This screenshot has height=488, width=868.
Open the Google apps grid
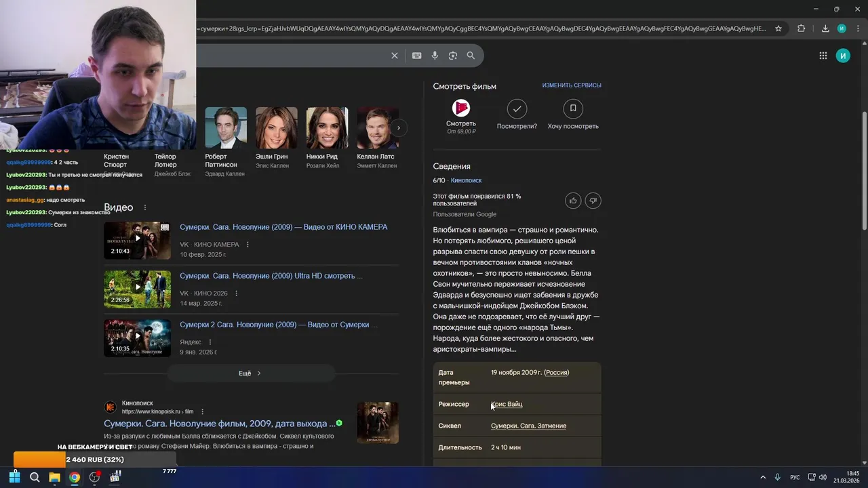pyautogui.click(x=823, y=56)
